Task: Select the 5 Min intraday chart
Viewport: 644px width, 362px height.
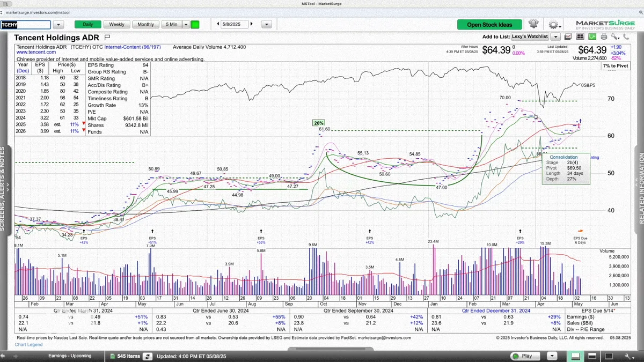Action: click(x=172, y=25)
